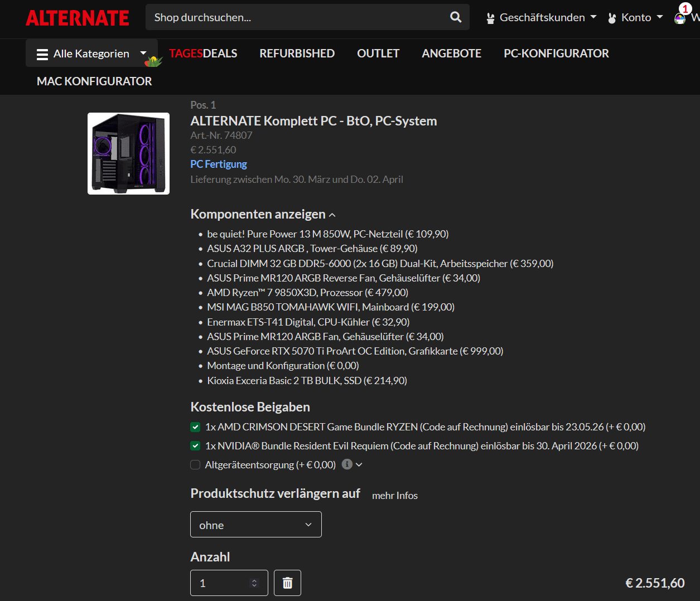Open the PC Fertigung link
Screen dimensions: 700x601
[218, 164]
